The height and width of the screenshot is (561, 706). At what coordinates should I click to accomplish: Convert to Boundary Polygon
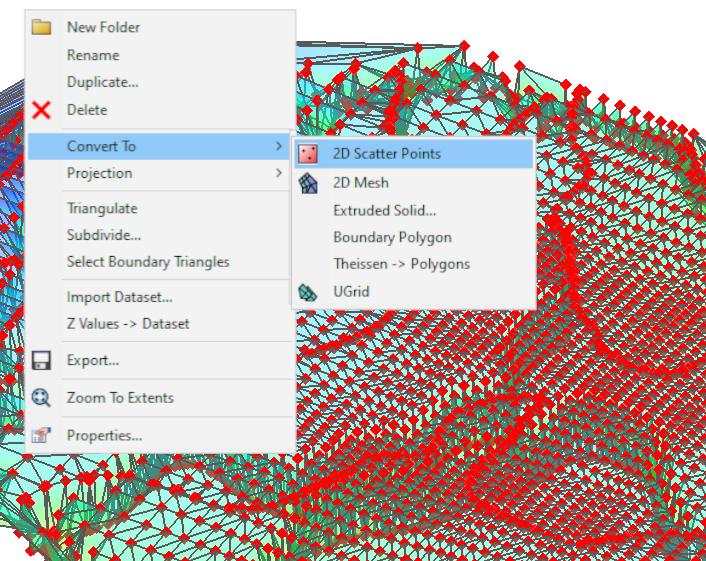(392, 237)
